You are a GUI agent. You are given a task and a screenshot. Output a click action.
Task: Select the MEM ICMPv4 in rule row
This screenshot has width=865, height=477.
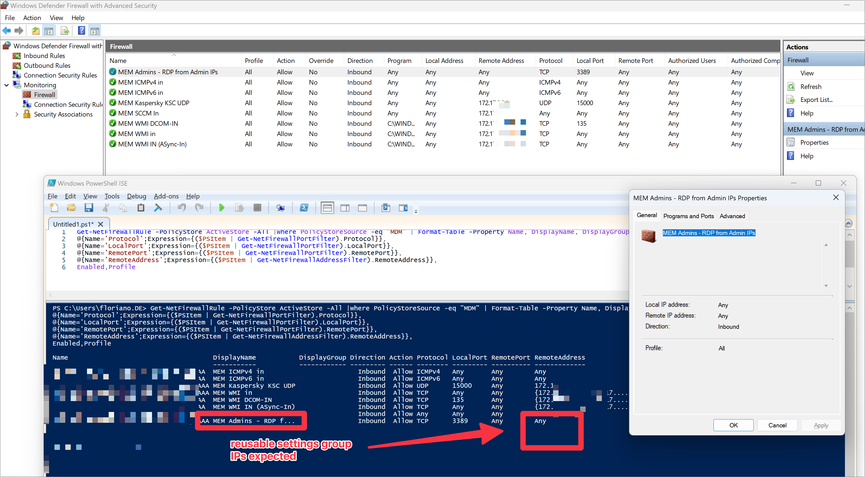(x=444, y=83)
